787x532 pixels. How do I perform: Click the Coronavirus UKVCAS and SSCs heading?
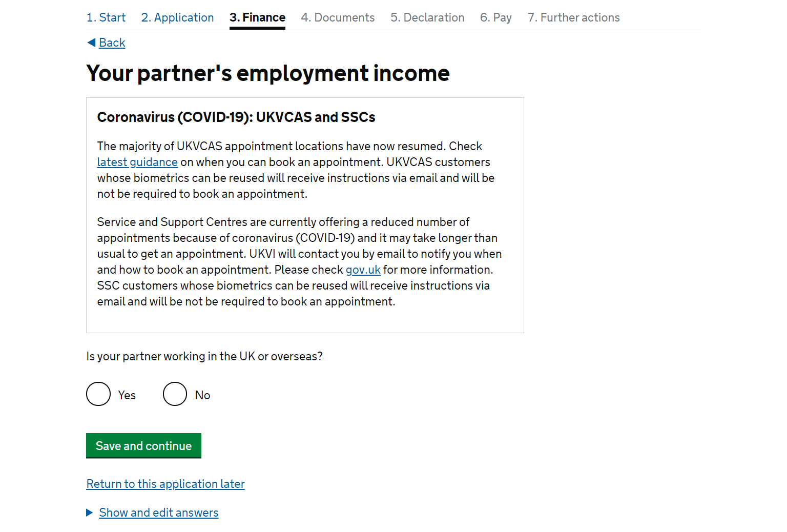[x=236, y=117]
